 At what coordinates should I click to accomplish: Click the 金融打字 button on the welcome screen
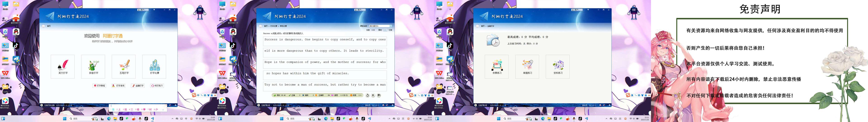138,86
